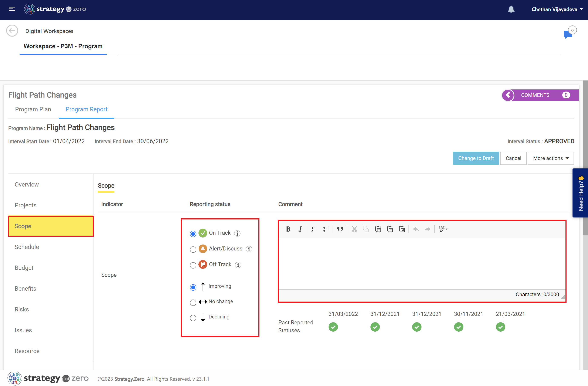Click inside the comment text area

coord(422,264)
